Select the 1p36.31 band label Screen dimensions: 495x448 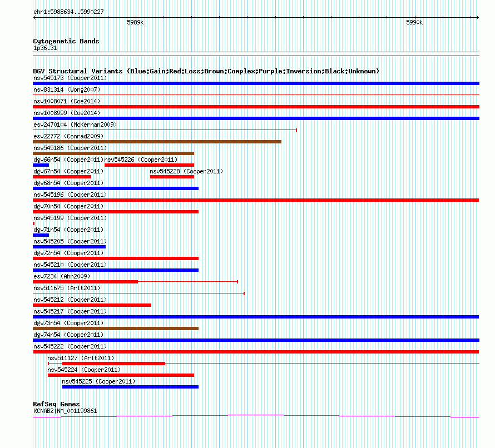tap(45, 48)
